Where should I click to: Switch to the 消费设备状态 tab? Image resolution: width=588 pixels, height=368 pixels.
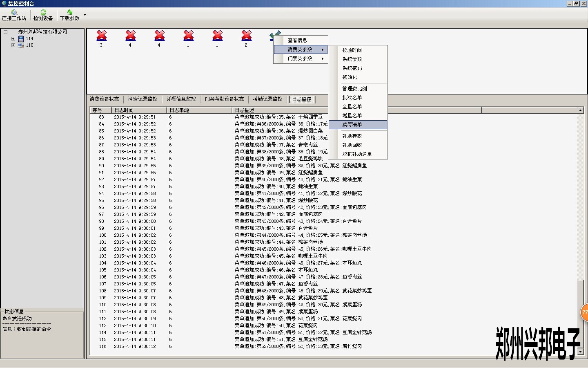(x=105, y=99)
